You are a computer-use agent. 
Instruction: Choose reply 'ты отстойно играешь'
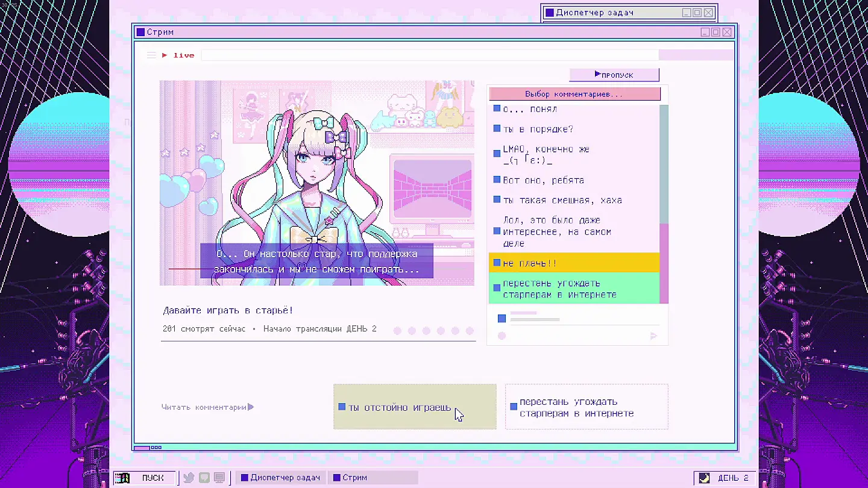(x=415, y=407)
